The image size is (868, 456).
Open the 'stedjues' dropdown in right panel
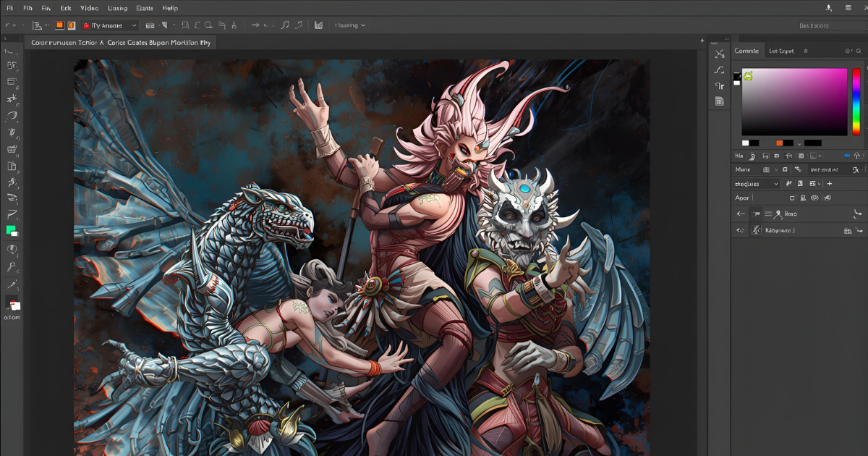757,184
